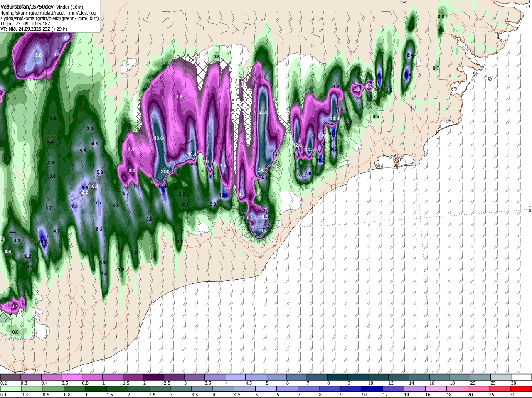The width and height of the screenshot is (532, 398).
Task: Click the 14.3 value on the map
Action: [x=309, y=150]
